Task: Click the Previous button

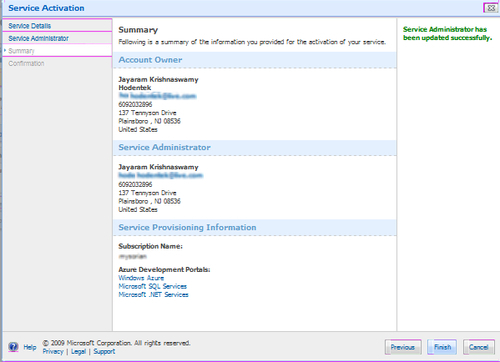Action: coord(403,347)
